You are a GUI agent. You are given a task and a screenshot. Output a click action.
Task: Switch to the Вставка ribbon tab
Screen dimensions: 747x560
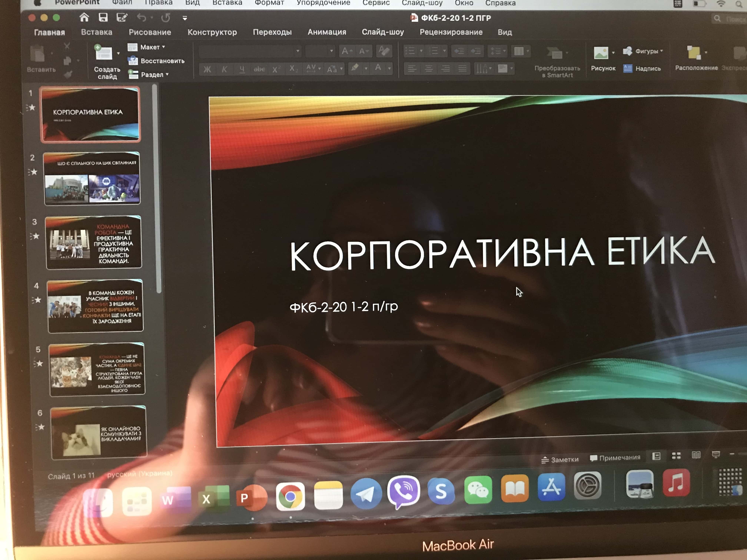(x=96, y=32)
